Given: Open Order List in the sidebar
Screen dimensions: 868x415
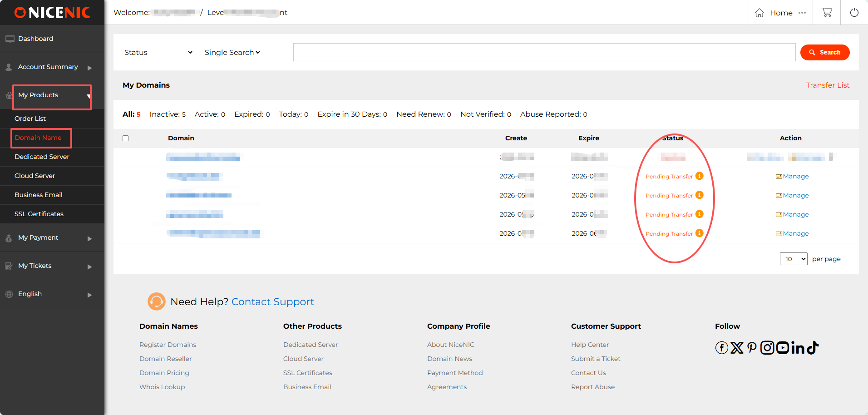Looking at the screenshot, I should 30,119.
